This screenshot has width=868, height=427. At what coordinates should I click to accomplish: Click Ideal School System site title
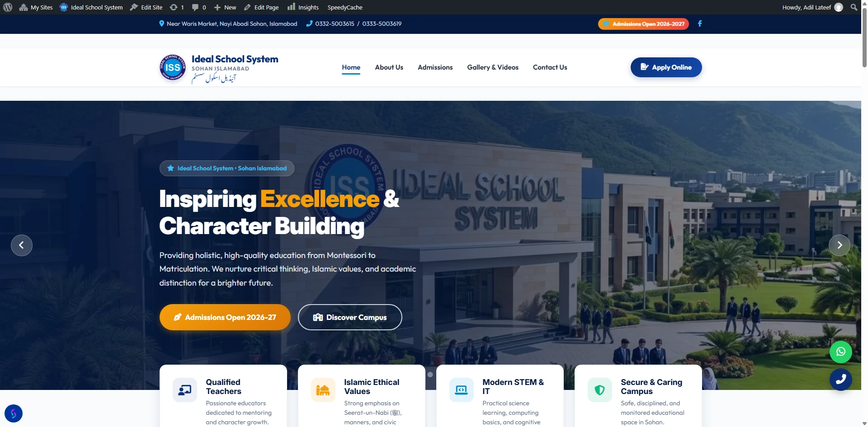point(235,59)
